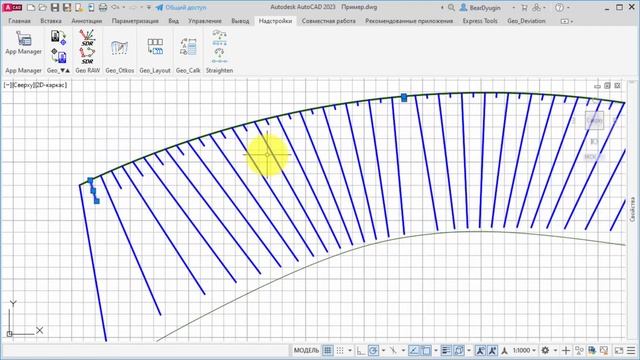Click the status bar customization hamburger icon
The height and width of the screenshot is (360, 640).
[x=631, y=350]
